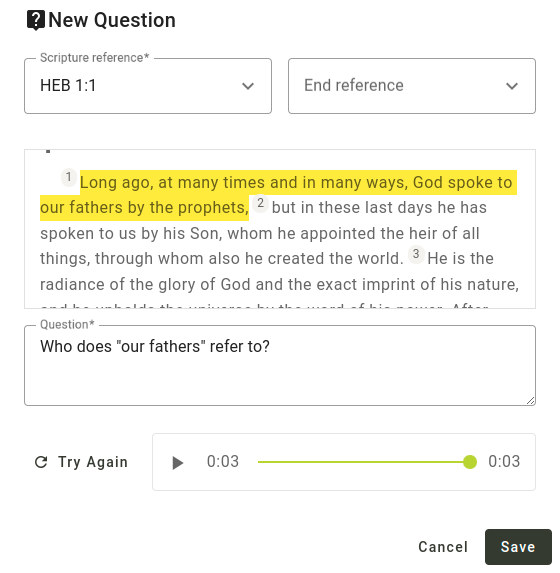
Task: Click the Try Again button label
Action: [x=93, y=462]
